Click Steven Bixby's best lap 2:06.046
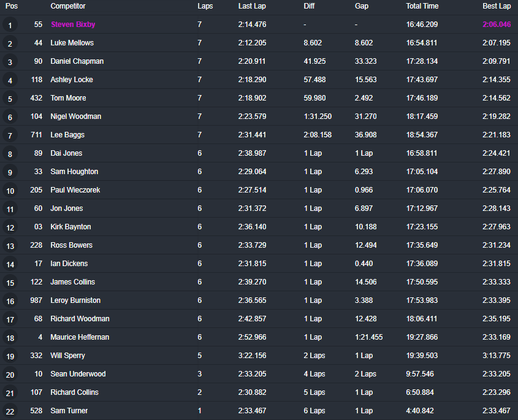 pyautogui.click(x=497, y=25)
